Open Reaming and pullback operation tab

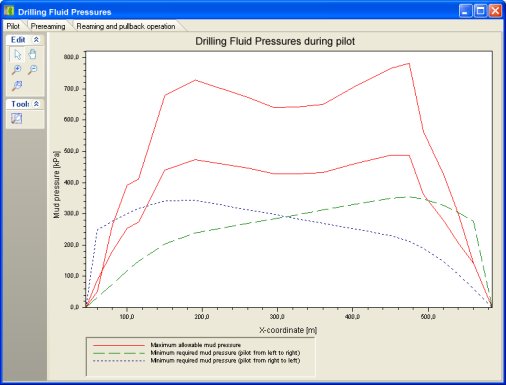click(x=126, y=26)
